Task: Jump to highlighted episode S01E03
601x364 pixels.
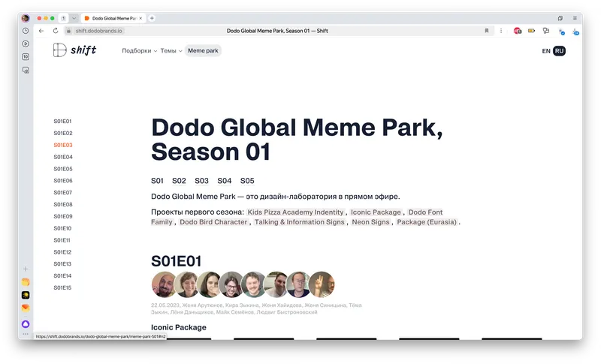Action: click(63, 145)
